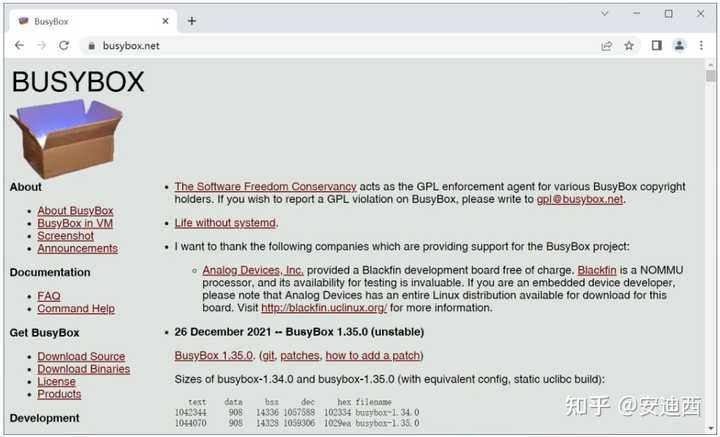Open the patches link
Viewport: 720px width, 437px height.
point(299,355)
